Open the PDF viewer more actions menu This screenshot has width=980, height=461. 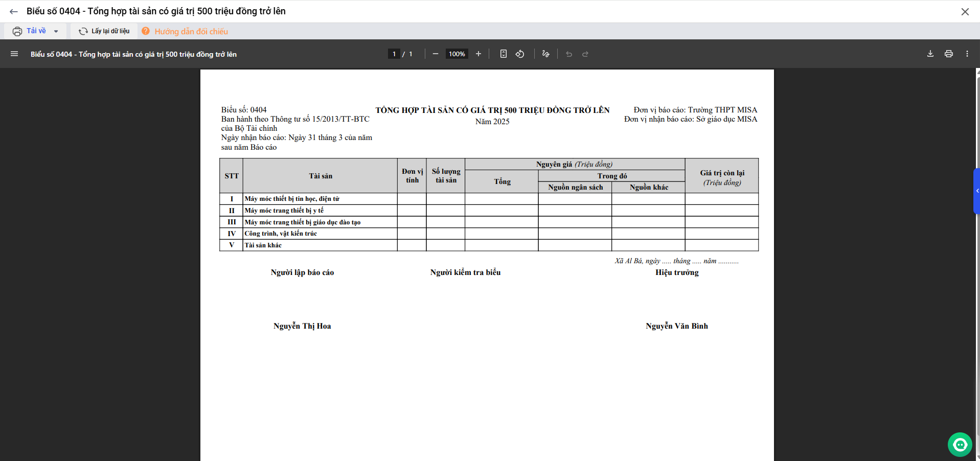(967, 54)
